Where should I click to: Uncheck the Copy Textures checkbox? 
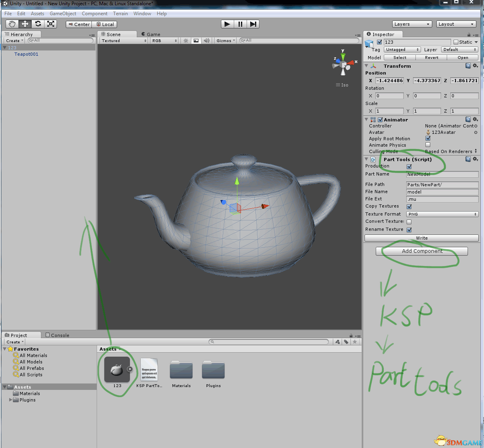(x=409, y=206)
